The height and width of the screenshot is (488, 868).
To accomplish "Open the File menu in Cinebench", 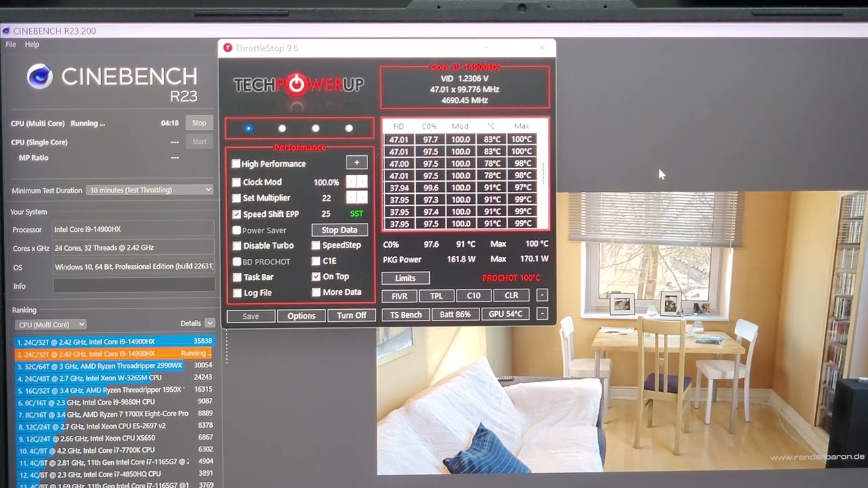I will click(x=11, y=44).
